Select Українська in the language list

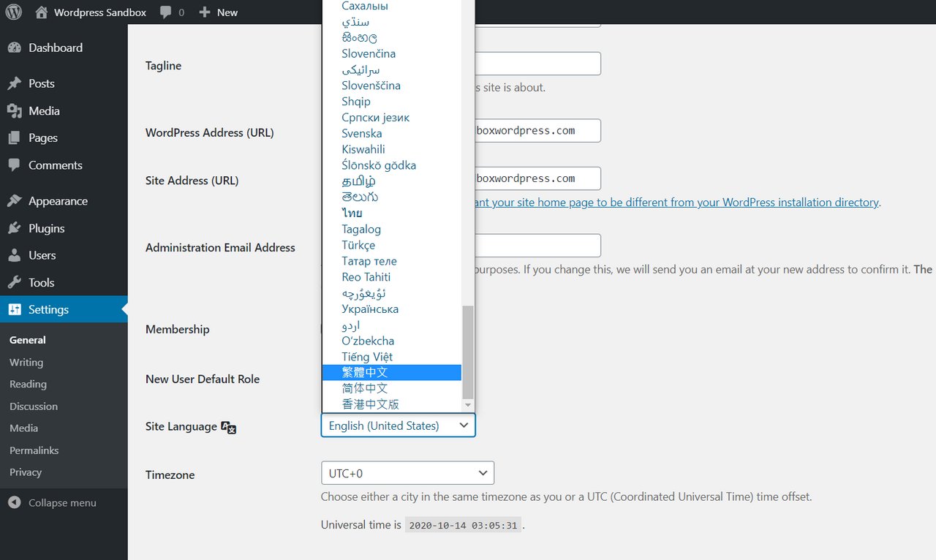(x=392, y=309)
